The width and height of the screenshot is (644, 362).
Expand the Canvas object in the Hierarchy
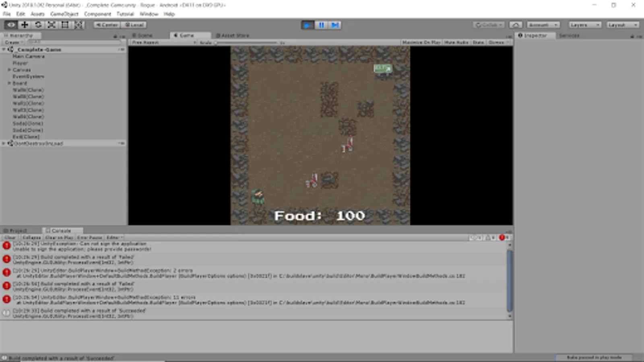9,70
